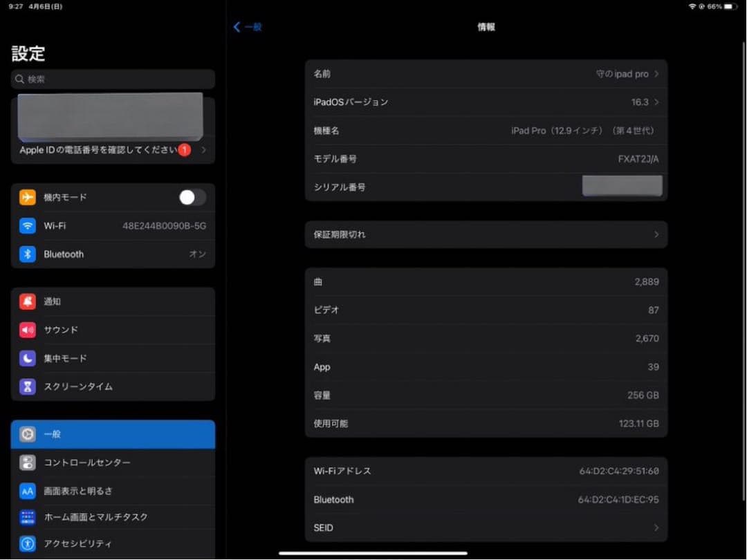The image size is (747, 560).
Task: Open Wi-Fi settings via the Wi-Fi icon
Action: point(26,225)
